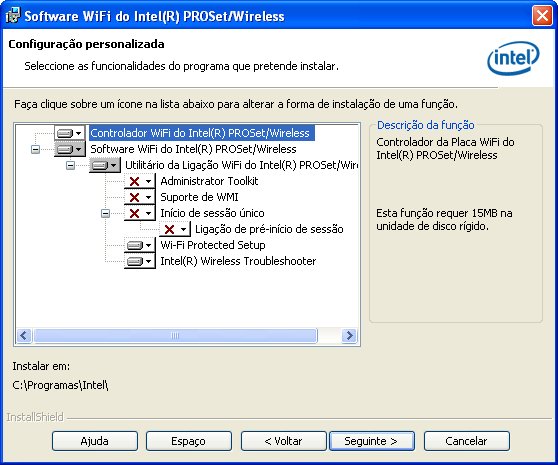Open install-state dropdown for Utilitário da Ligação WiFi
Image resolution: width=558 pixels, height=465 pixels.
105,165
